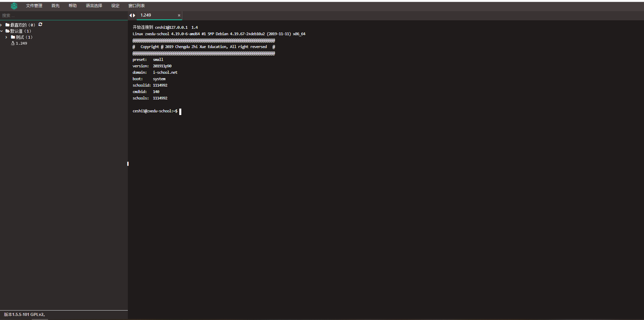
Task: Click the green stacked-layers app logo
Action: click(14, 6)
